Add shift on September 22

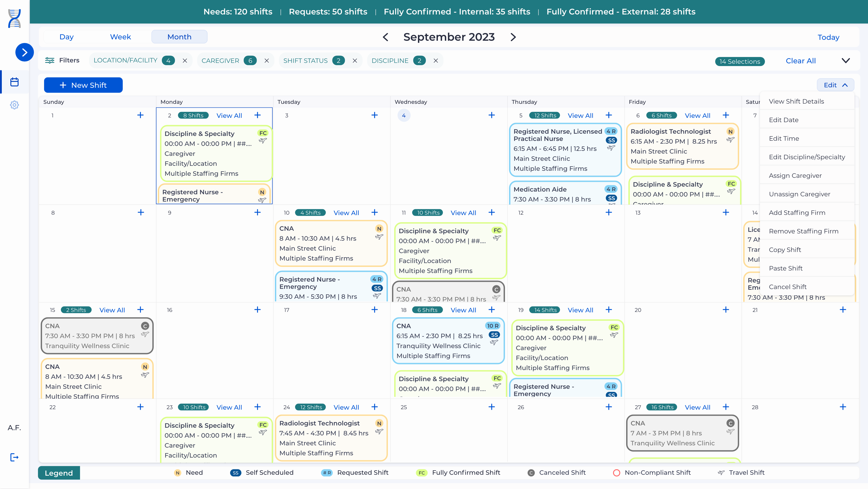(141, 407)
